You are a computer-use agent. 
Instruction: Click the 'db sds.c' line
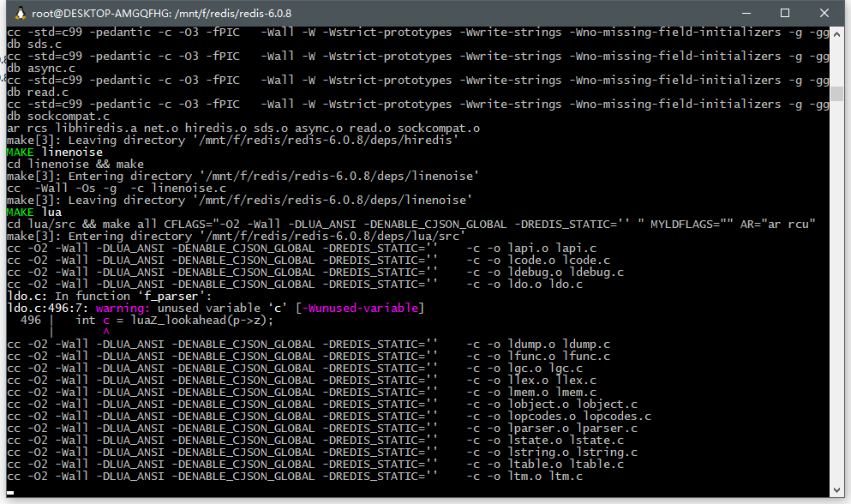[34, 44]
